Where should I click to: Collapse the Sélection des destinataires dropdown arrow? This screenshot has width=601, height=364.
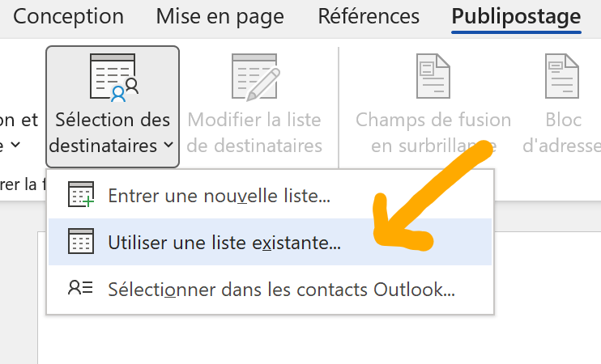(168, 145)
